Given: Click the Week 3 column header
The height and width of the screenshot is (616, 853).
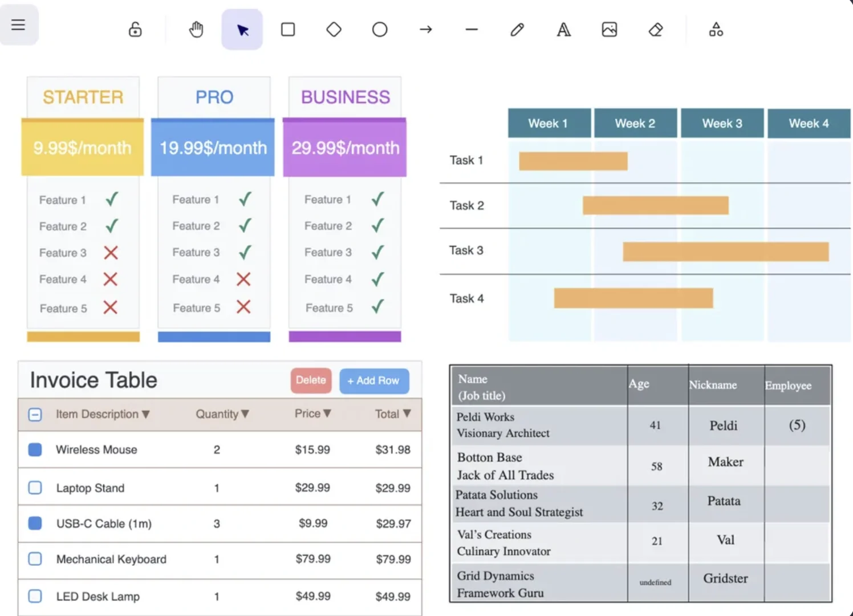Looking at the screenshot, I should 722,123.
